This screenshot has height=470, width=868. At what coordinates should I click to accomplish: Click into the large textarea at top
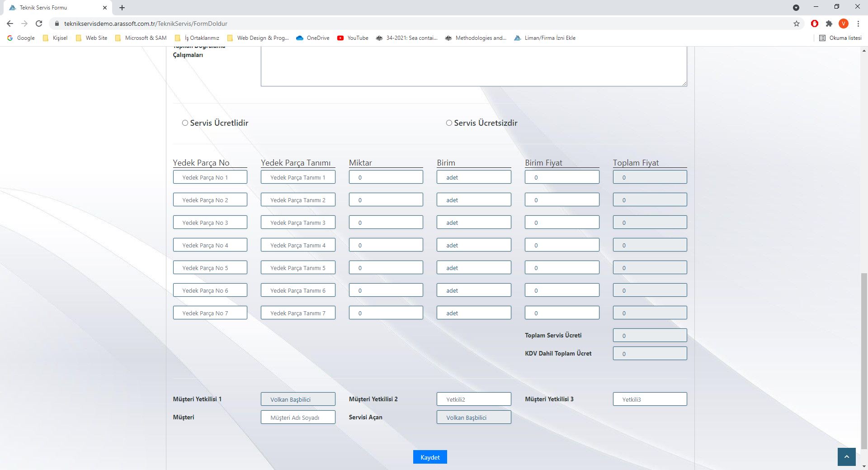474,66
